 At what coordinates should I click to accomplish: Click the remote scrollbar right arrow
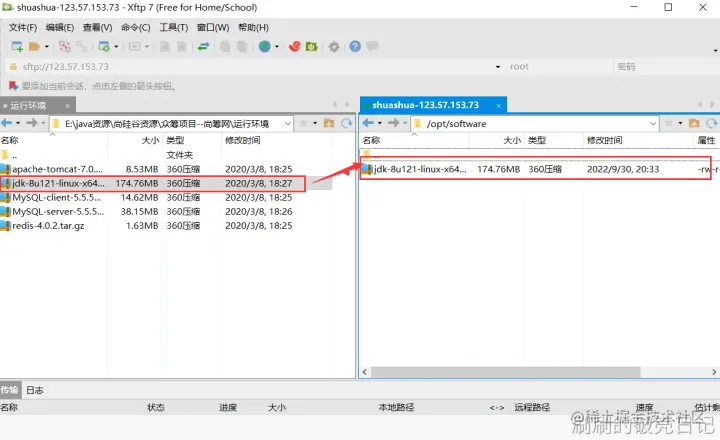(714, 372)
